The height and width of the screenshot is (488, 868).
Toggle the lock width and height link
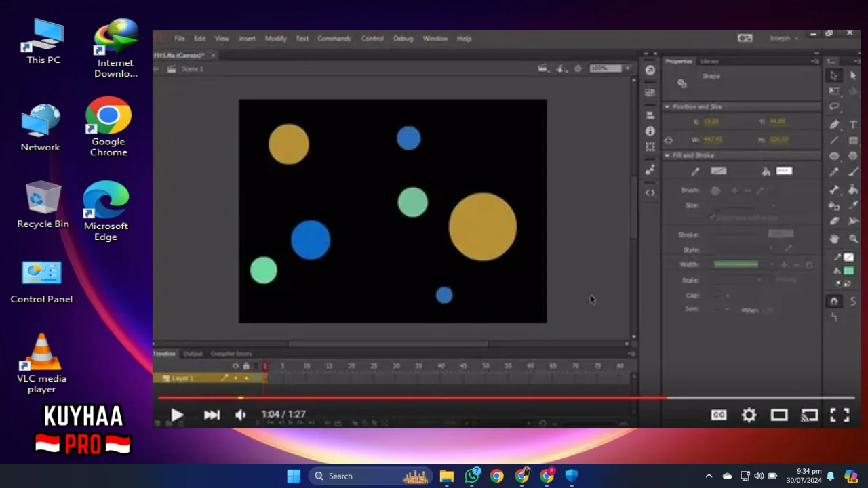(669, 140)
